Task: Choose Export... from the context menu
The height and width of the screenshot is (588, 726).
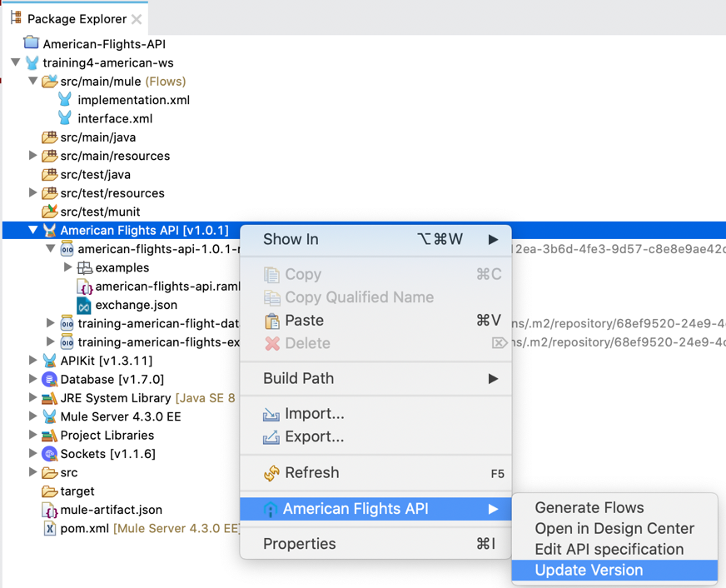Action: point(376,436)
